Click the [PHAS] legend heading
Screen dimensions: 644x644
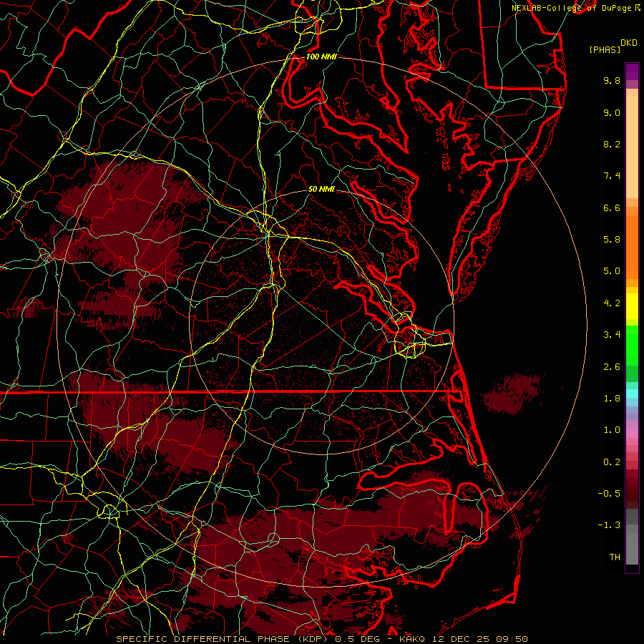[x=605, y=50]
